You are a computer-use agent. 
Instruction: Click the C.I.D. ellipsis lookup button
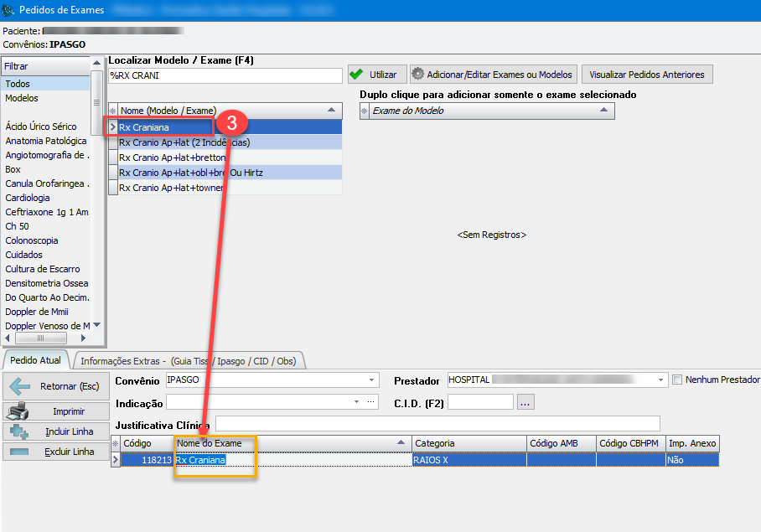(525, 402)
